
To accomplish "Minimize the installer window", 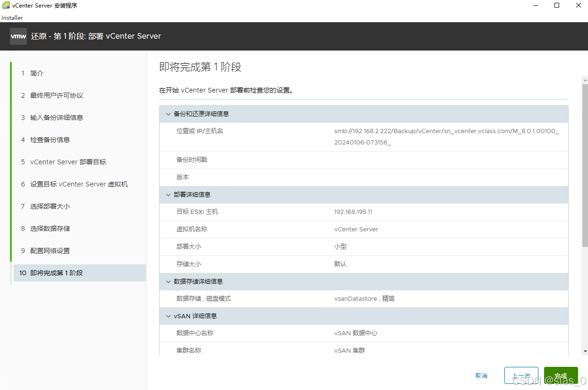I will click(x=535, y=6).
